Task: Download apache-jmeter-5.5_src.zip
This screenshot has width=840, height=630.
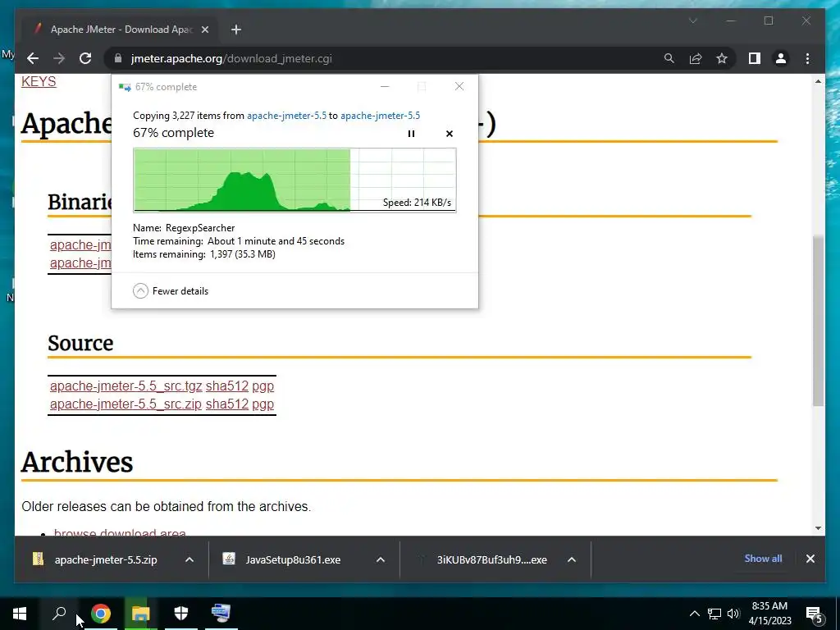Action: [126, 404]
